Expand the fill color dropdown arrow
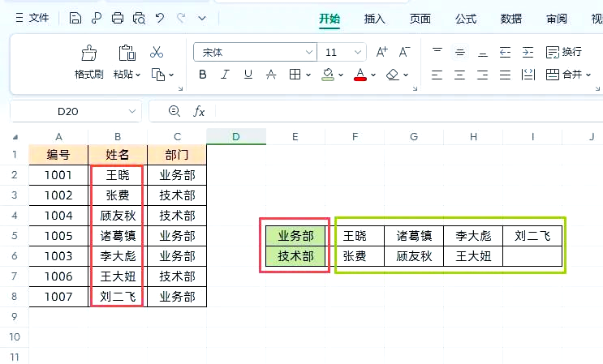603x364 pixels. click(x=341, y=75)
